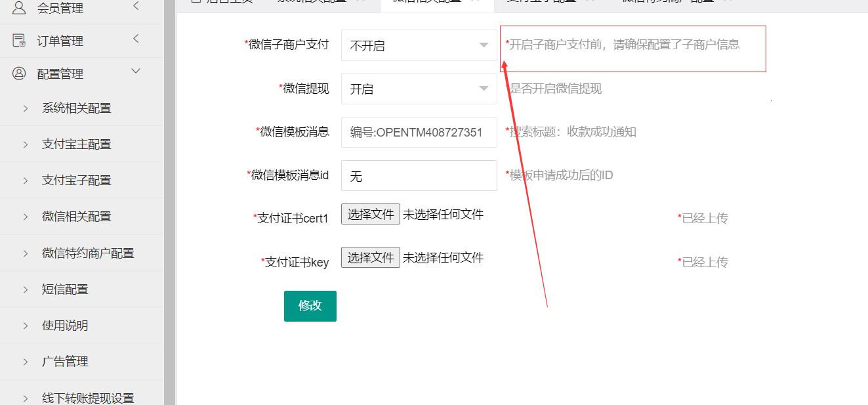Viewport: 868px width, 405px height.
Task: Click the 订单管理 document icon
Action: [20, 41]
